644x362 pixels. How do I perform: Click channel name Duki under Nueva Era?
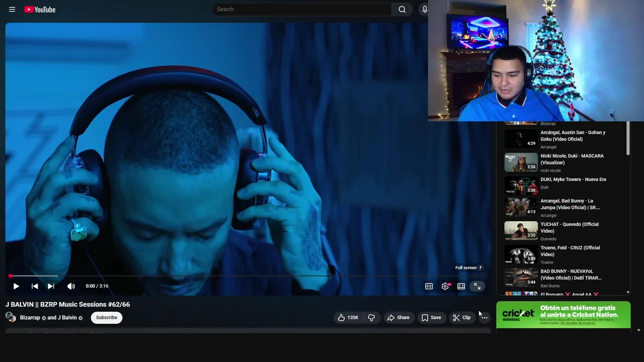point(544,187)
